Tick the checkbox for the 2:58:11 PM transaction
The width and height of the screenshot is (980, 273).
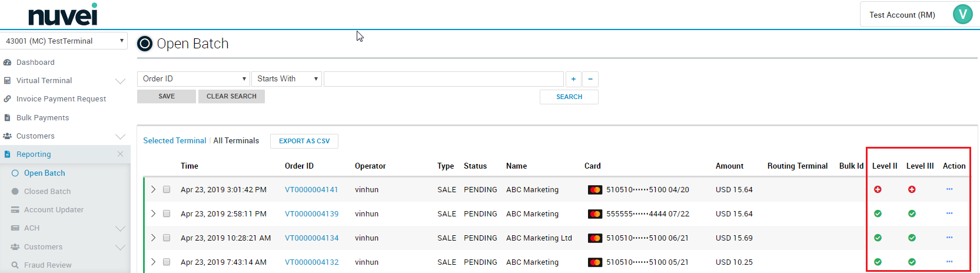167,213
